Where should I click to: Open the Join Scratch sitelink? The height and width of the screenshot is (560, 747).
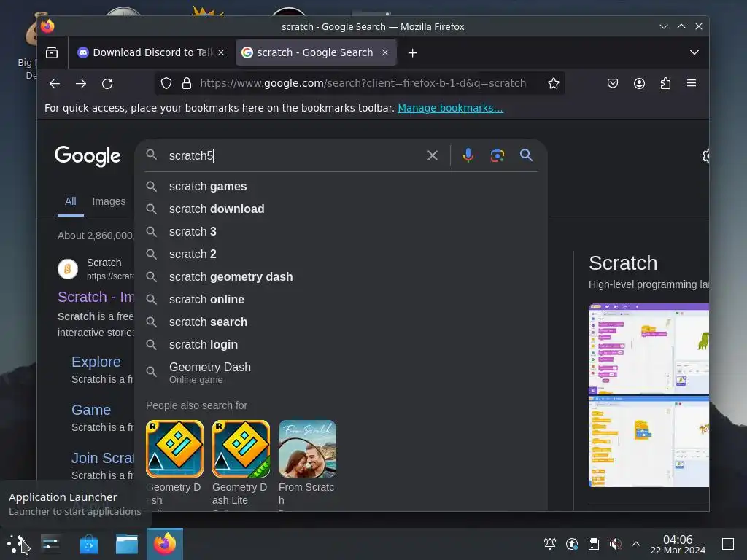(103, 458)
